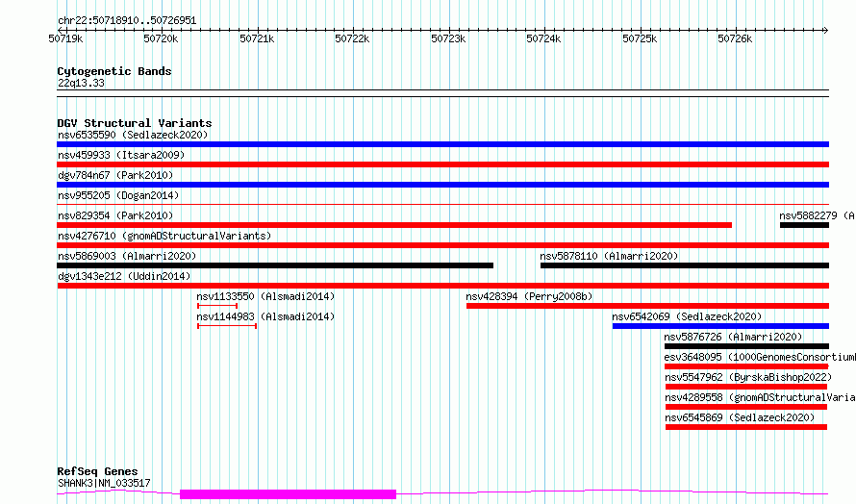856x504 pixels.
Task: Click the nsv4289558 gnomAD variant red bar
Action: point(746,407)
